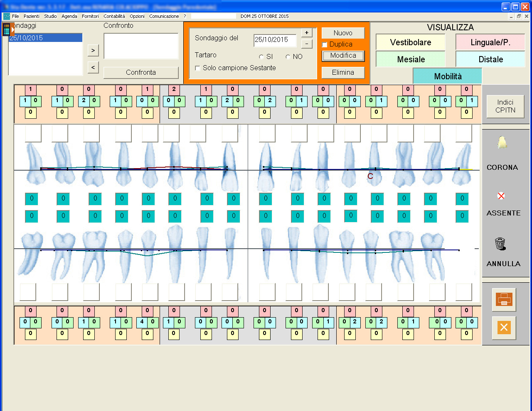Screen dimensions: 532x411
Task: Open the Studio menu
Action: point(50,16)
